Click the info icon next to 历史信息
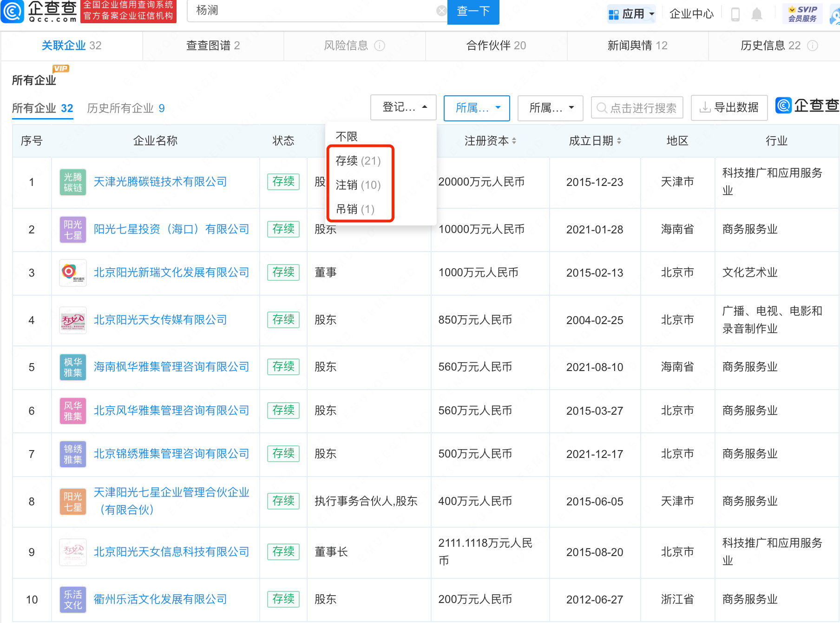This screenshot has width=840, height=623. tap(813, 46)
